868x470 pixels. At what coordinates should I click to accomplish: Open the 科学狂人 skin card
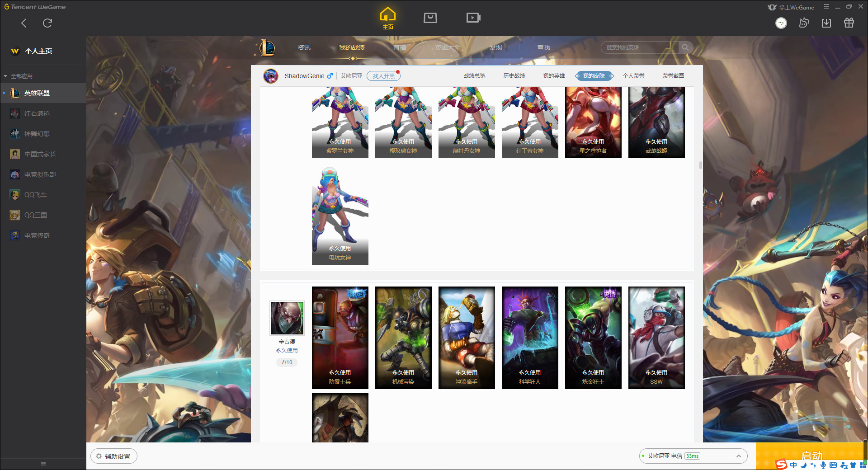coord(530,338)
